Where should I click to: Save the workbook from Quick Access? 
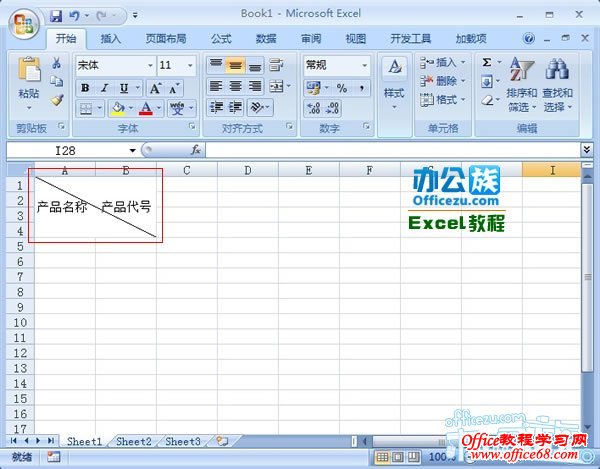[x=56, y=16]
